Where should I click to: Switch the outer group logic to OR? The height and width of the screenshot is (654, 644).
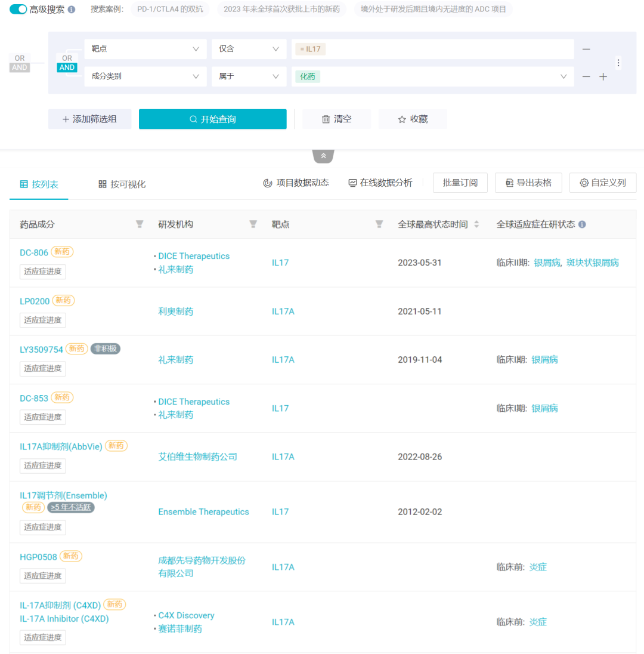[x=20, y=58]
